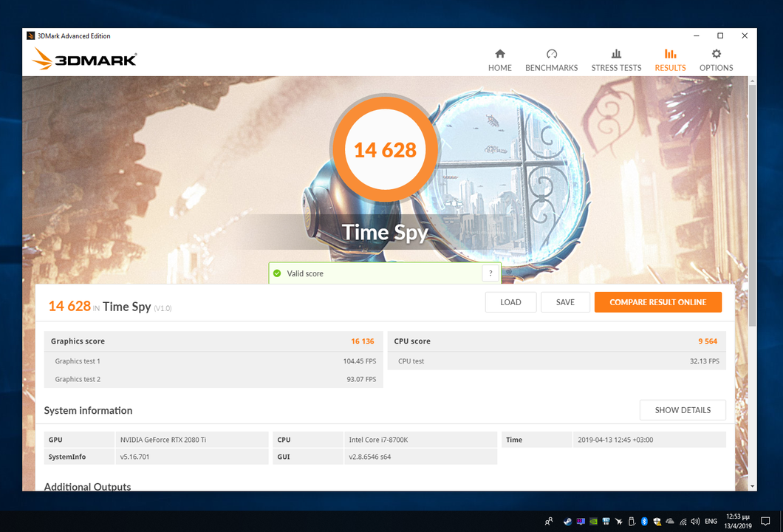Click the 14 628 score circle
This screenshot has width=783, height=532.
click(385, 149)
